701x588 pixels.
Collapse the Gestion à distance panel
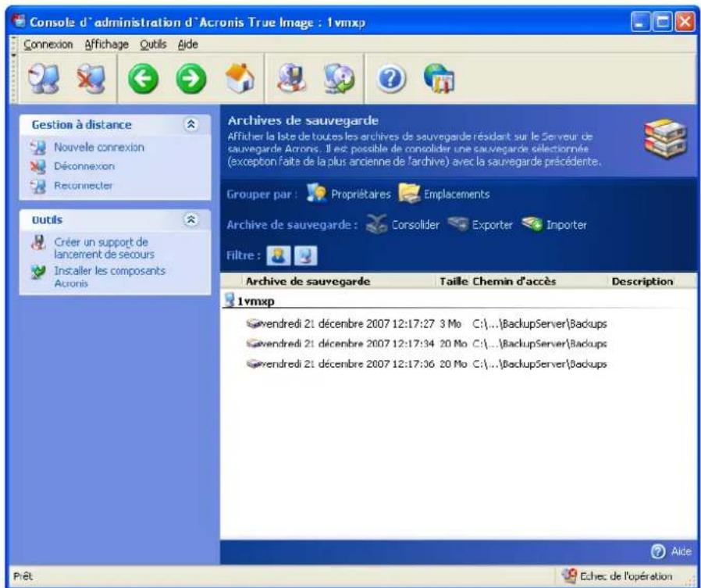191,124
